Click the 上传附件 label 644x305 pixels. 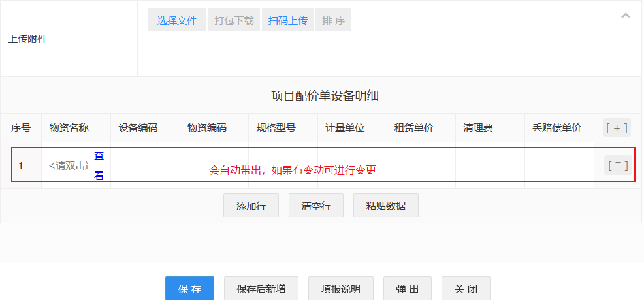pyautogui.click(x=27, y=40)
